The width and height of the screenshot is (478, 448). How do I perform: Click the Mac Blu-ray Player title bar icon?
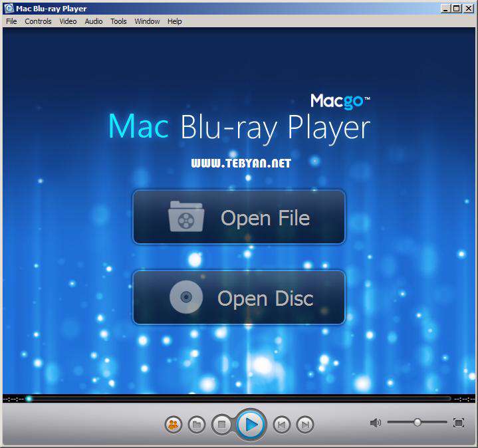click(x=9, y=8)
